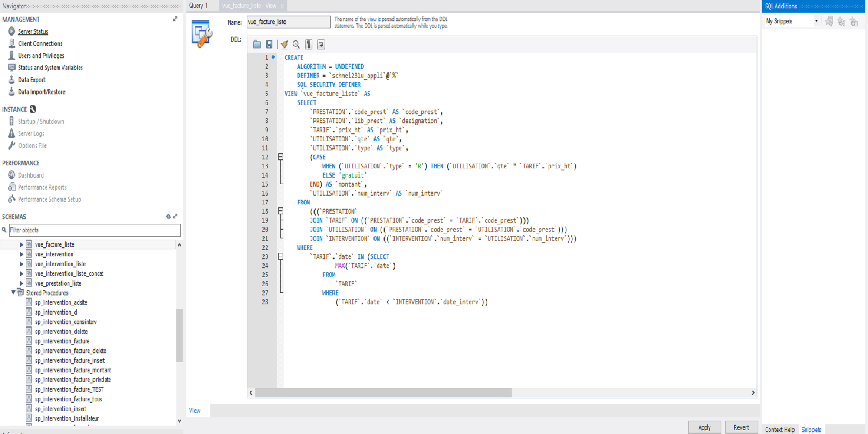Click first snippet action icon in SQL Additions
The width and height of the screenshot is (868, 434).
829,21
